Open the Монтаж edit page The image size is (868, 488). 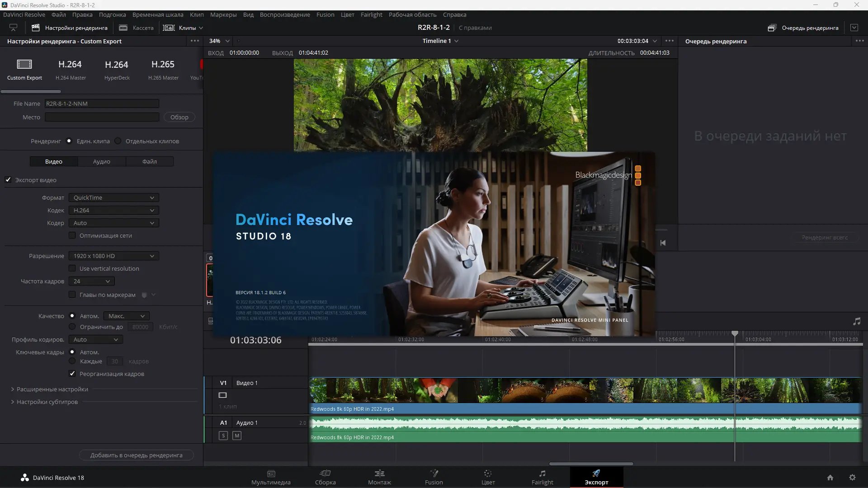click(x=379, y=477)
